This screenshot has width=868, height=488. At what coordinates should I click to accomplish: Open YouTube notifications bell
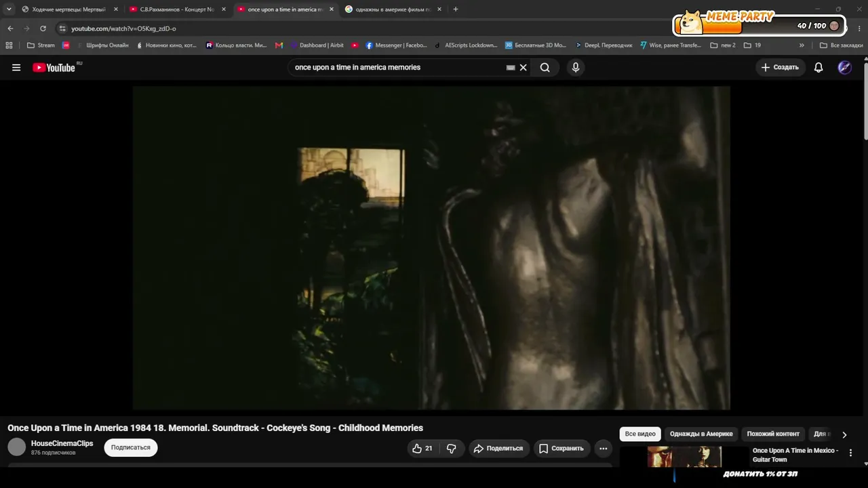(818, 67)
